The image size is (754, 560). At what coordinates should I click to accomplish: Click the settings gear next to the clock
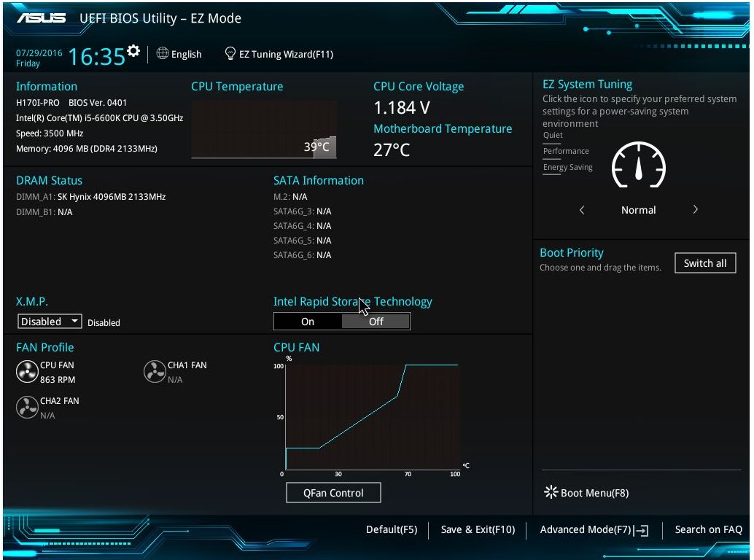[x=133, y=50]
